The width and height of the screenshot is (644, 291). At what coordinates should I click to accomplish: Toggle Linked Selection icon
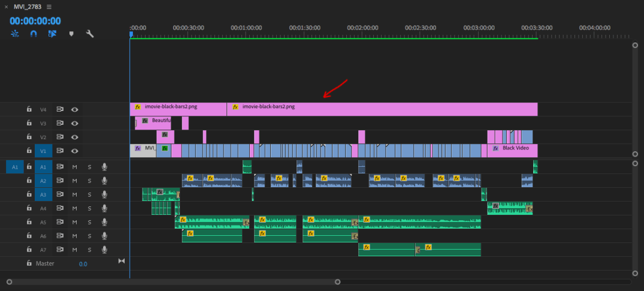click(52, 34)
